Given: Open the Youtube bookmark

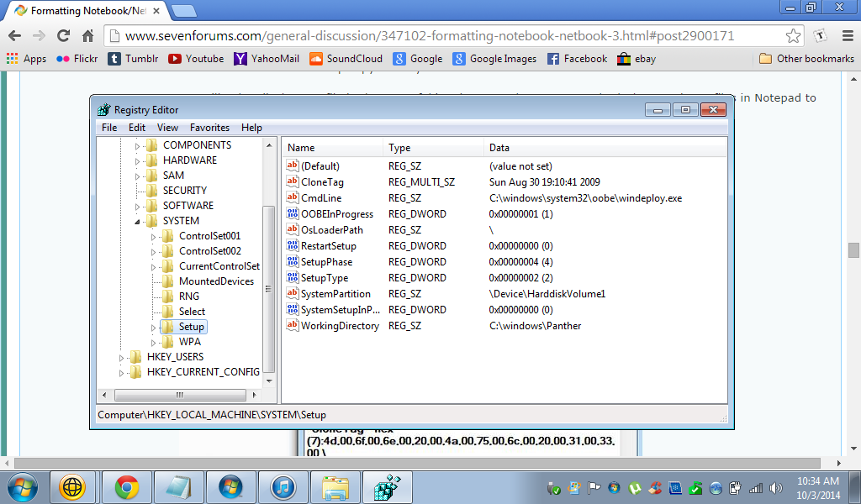Looking at the screenshot, I should (196, 59).
